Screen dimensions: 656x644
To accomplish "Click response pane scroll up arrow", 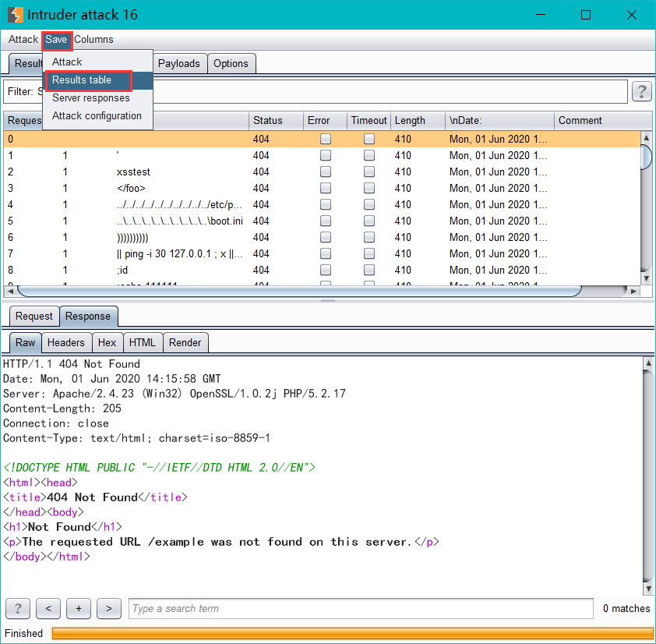I will point(648,363).
